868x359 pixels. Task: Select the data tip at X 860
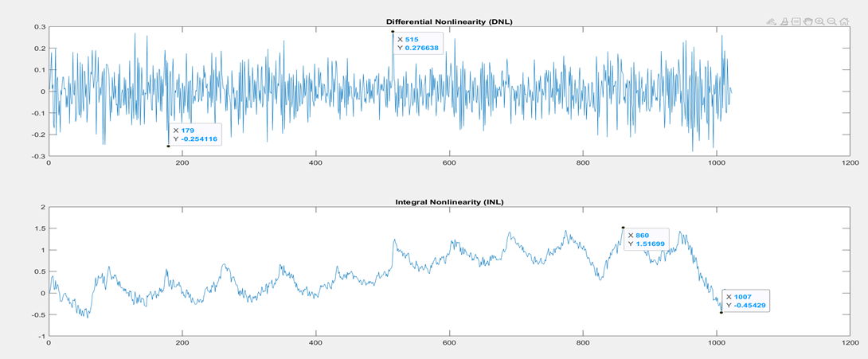[645, 240]
